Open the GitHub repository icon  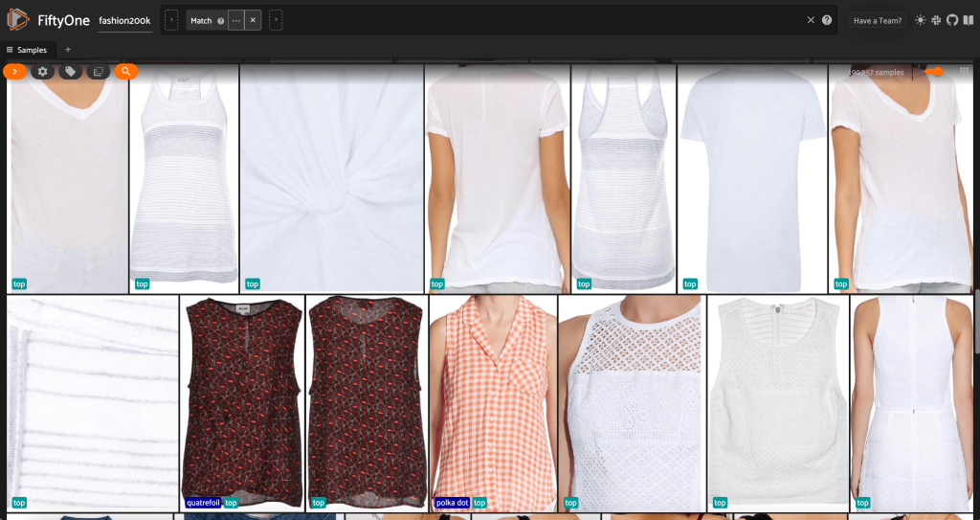click(952, 20)
